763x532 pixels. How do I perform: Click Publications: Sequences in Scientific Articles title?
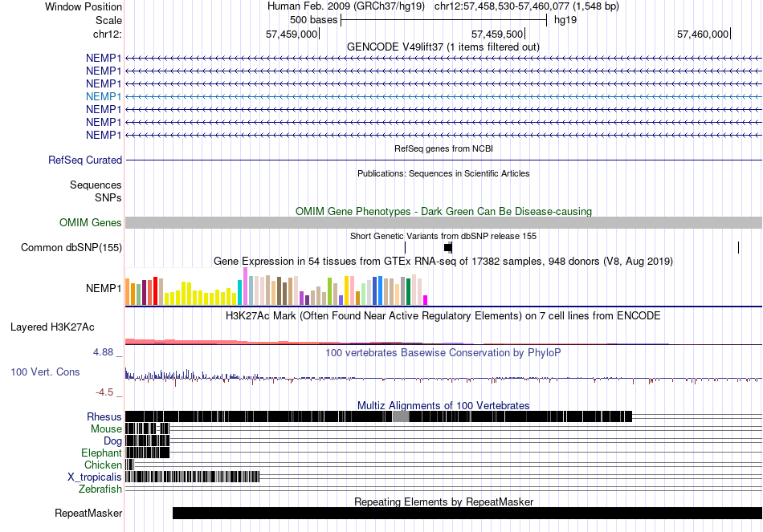coord(443,173)
